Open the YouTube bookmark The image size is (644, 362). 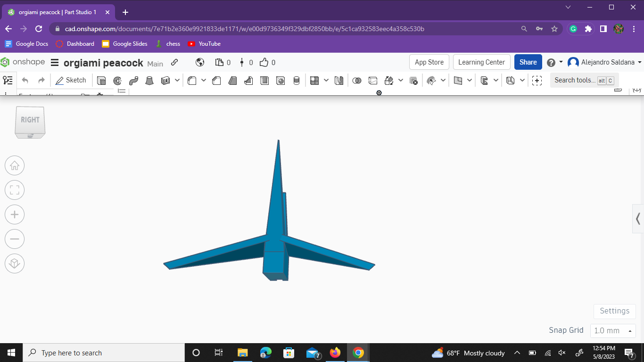204,44
